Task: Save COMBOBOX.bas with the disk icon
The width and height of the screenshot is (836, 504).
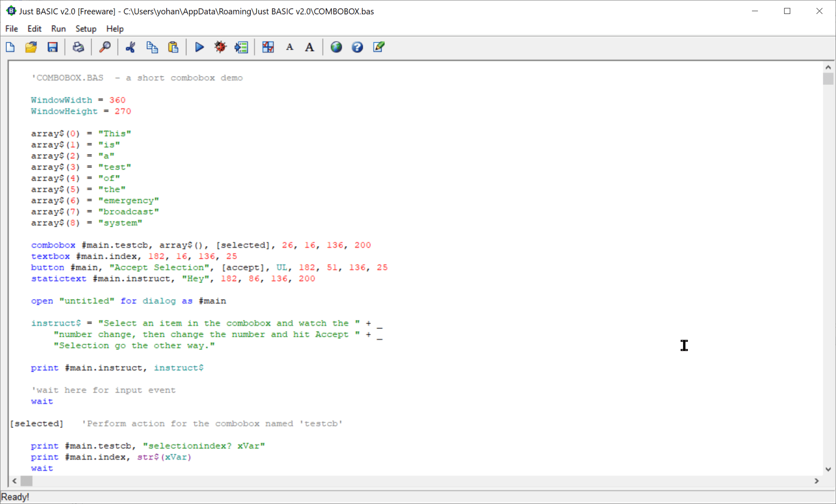Action: (x=52, y=47)
